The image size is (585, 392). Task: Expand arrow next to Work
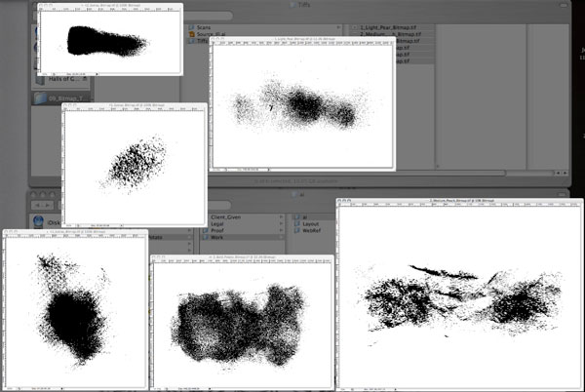(281, 237)
